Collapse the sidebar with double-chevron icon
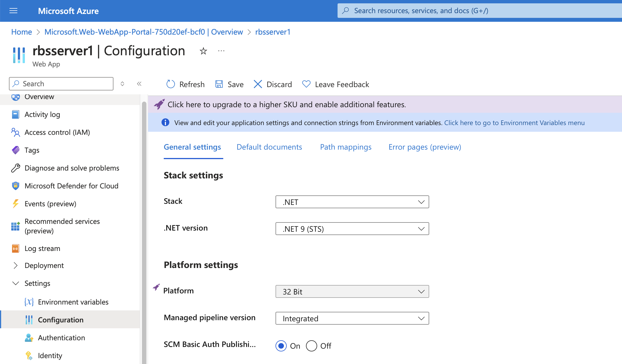Image resolution: width=622 pixels, height=364 pixels. pos(139,84)
